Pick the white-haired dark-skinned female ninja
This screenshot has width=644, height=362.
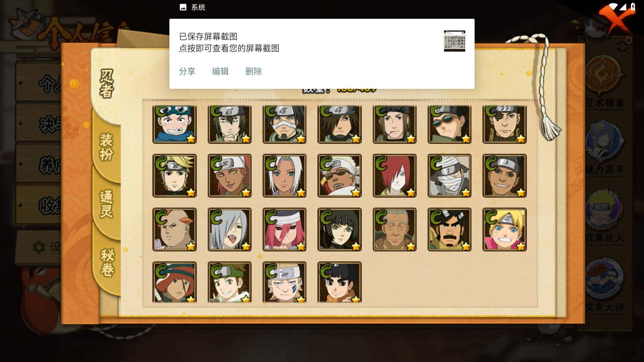click(284, 176)
